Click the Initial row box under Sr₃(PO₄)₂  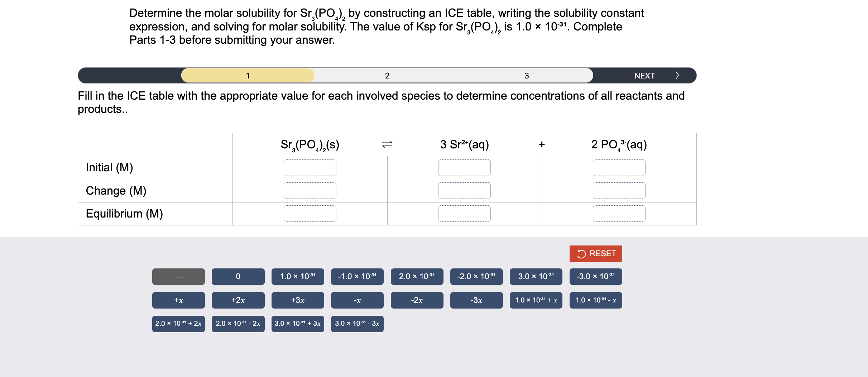[x=310, y=167]
